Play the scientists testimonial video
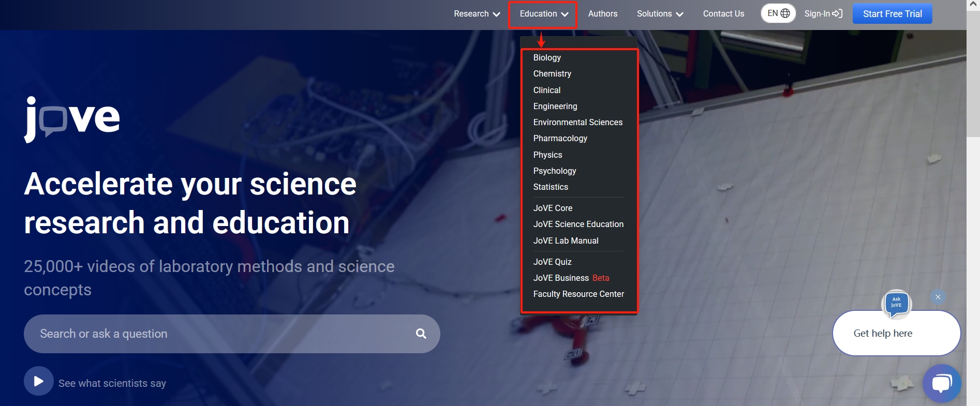Image resolution: width=980 pixels, height=406 pixels. click(38, 381)
